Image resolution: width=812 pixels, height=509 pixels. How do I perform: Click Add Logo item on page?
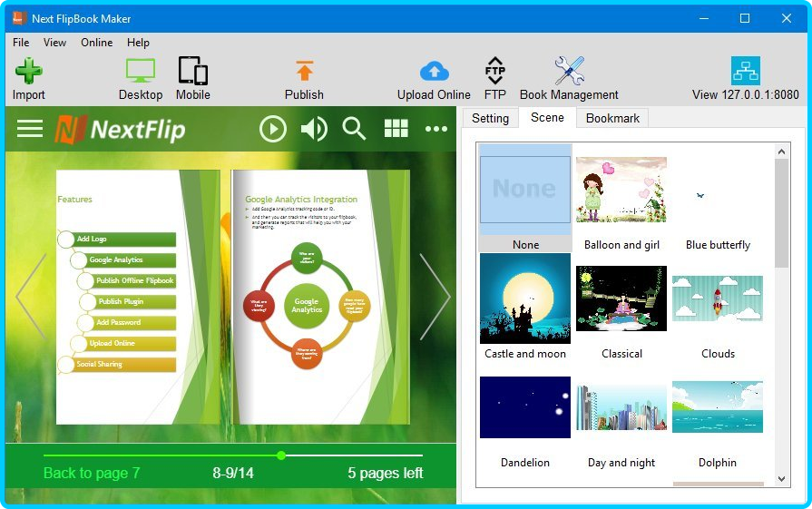117,240
